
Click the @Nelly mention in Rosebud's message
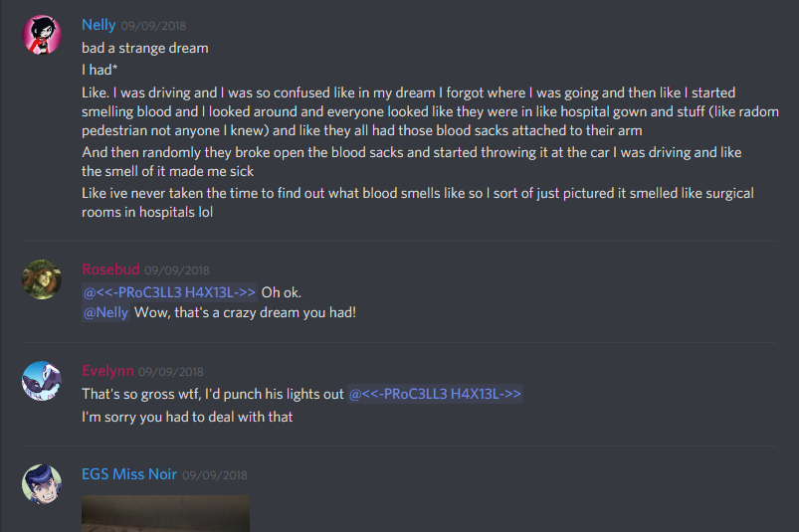click(106, 312)
